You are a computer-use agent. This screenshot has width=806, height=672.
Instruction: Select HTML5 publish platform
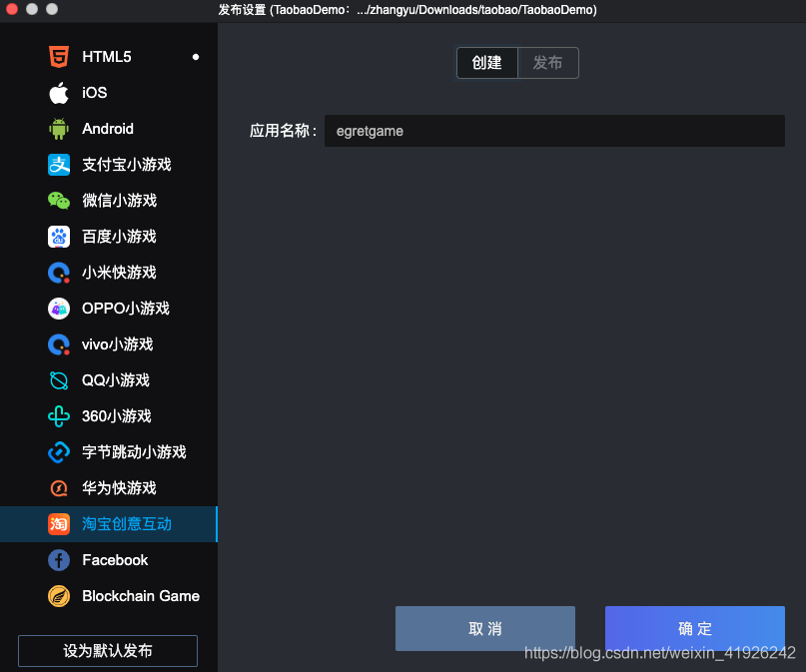pyautogui.click(x=109, y=57)
